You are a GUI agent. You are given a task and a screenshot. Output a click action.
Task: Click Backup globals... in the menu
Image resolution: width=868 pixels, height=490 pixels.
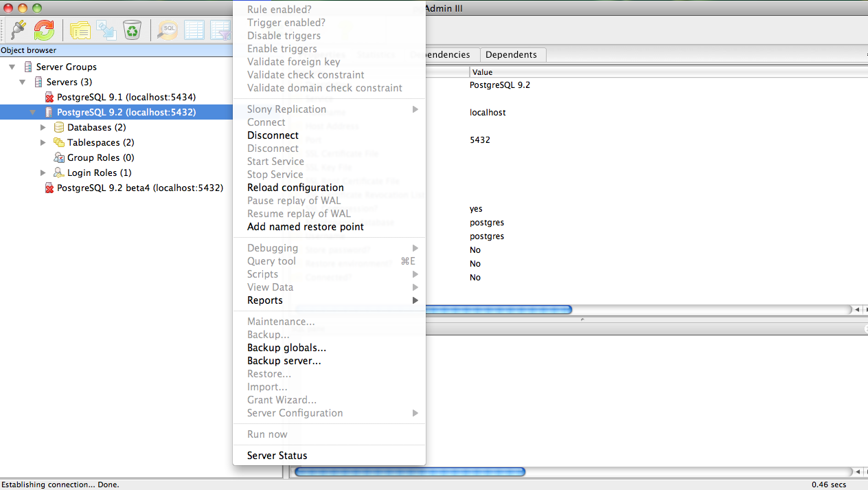click(x=286, y=348)
